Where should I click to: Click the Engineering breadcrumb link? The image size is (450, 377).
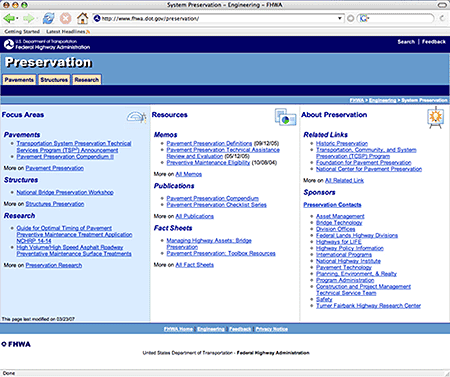pos(382,100)
